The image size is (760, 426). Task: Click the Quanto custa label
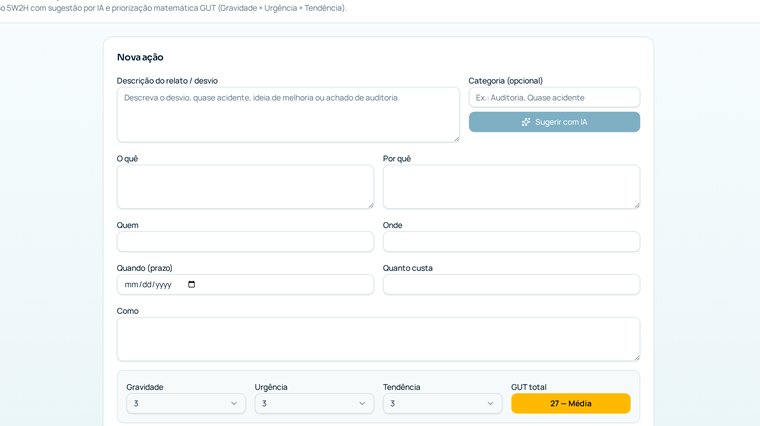tap(408, 268)
